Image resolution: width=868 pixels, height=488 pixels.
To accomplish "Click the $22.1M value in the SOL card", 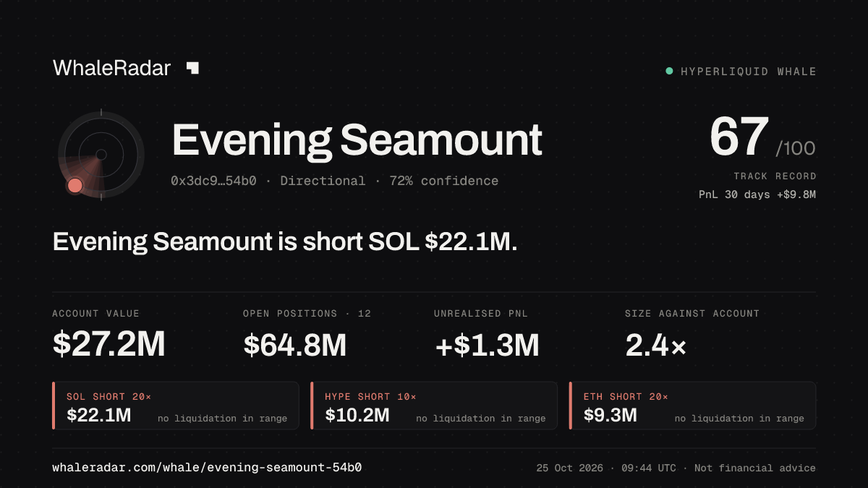I will click(99, 415).
